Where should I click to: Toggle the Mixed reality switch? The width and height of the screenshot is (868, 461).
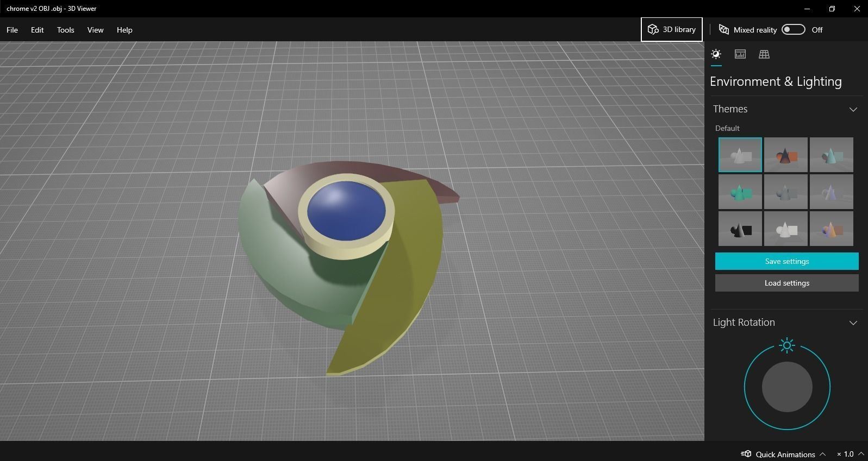click(793, 29)
